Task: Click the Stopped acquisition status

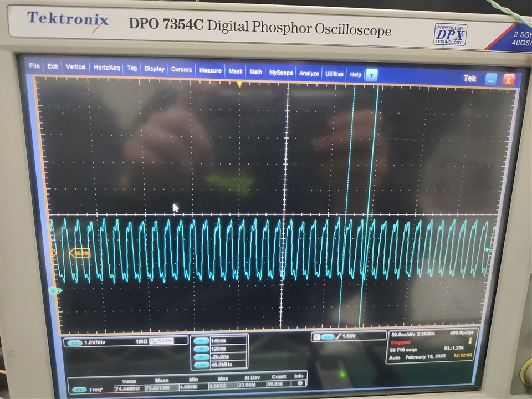Action: (x=400, y=342)
